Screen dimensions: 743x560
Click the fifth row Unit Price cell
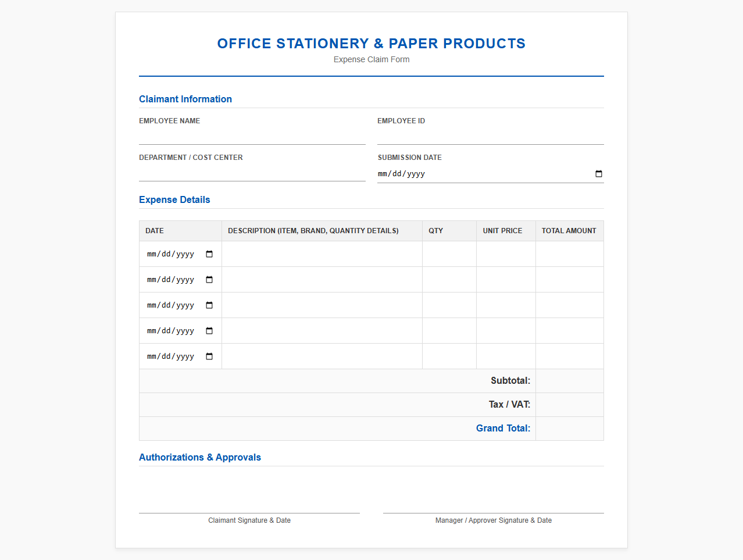point(506,356)
